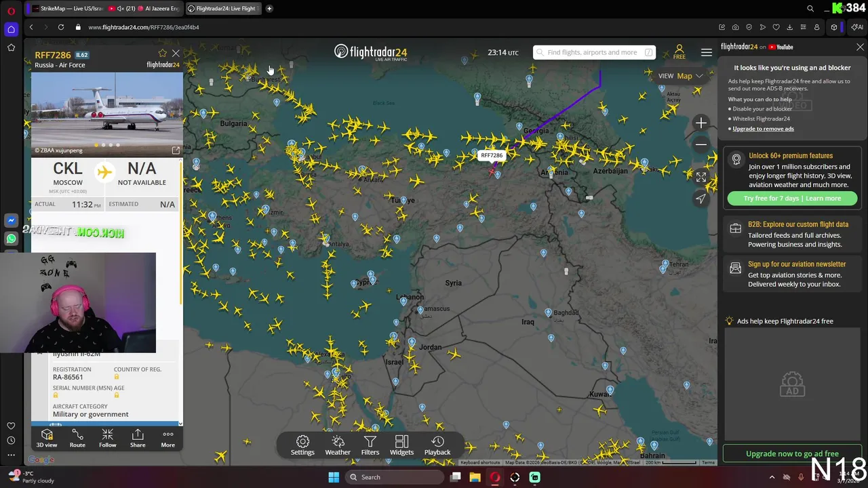This screenshot has width=868, height=488.
Task: Expand the VIEW Map dropdown
Action: click(x=681, y=76)
